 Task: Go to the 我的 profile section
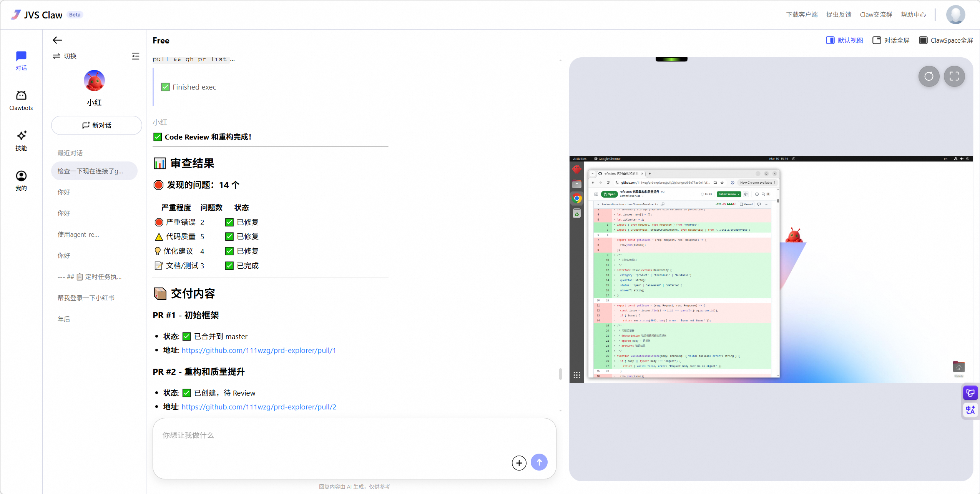21,180
